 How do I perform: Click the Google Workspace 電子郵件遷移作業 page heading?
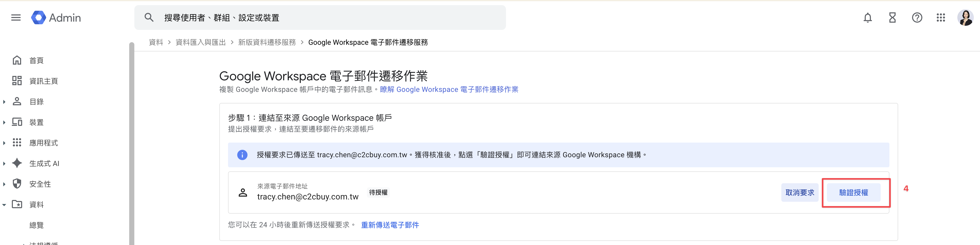coord(323,76)
